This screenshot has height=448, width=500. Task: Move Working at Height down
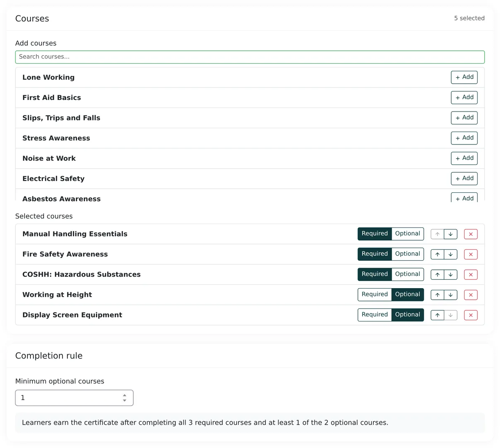[x=450, y=295]
